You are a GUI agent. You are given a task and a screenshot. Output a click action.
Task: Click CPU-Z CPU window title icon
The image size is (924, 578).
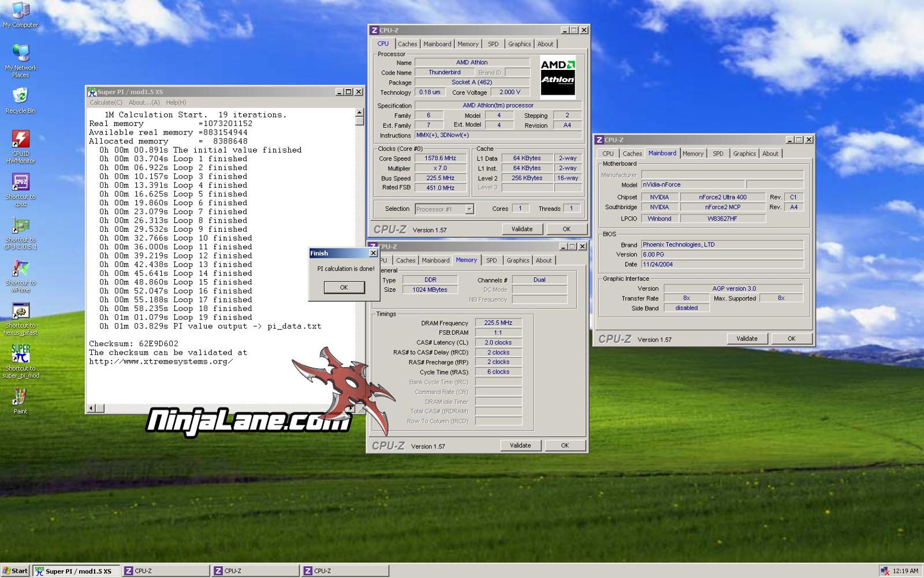374,30
